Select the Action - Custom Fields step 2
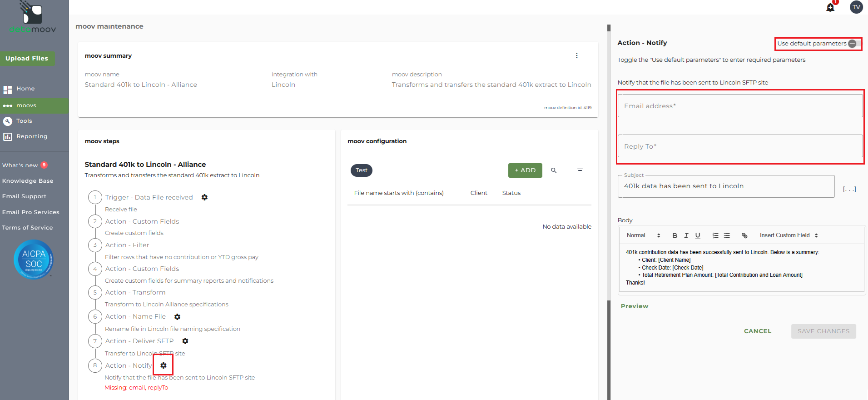The width and height of the screenshot is (868, 400). point(142,221)
